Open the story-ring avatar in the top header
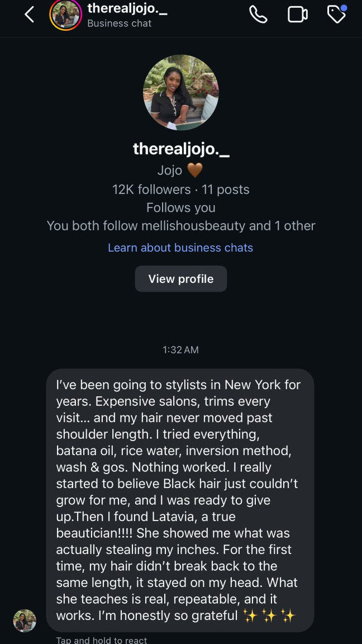 66,15
